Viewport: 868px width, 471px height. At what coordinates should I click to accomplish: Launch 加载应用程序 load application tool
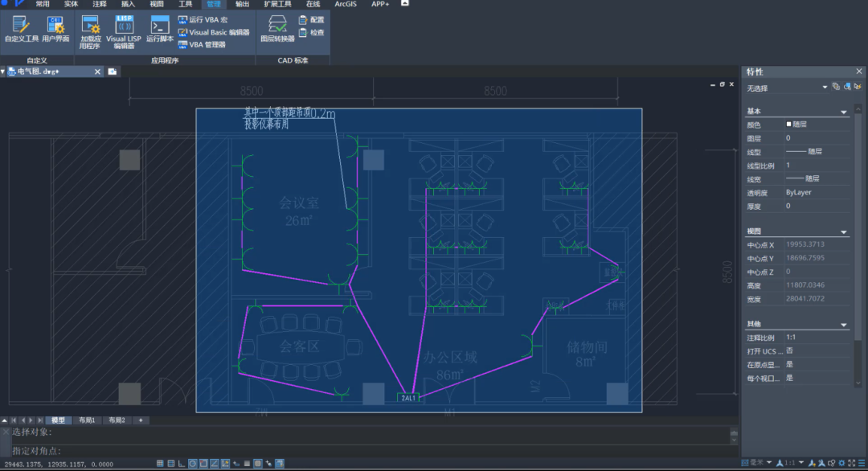click(90, 33)
